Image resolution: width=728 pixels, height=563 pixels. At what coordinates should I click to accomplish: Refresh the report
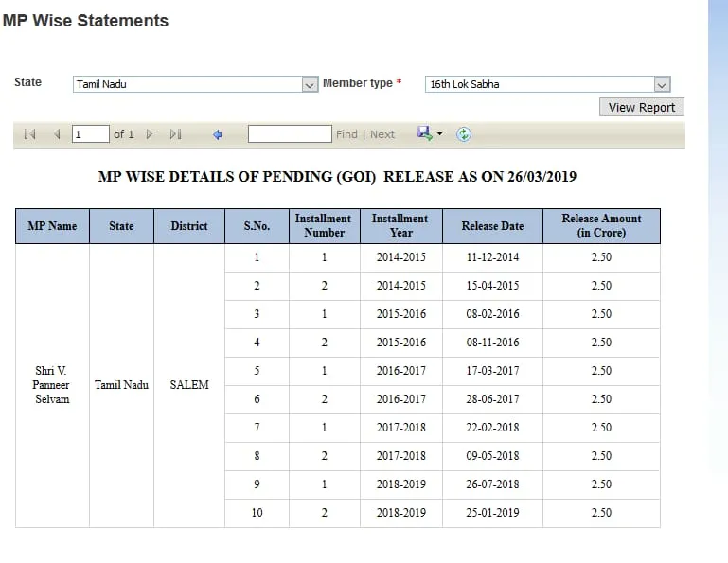pyautogui.click(x=463, y=134)
